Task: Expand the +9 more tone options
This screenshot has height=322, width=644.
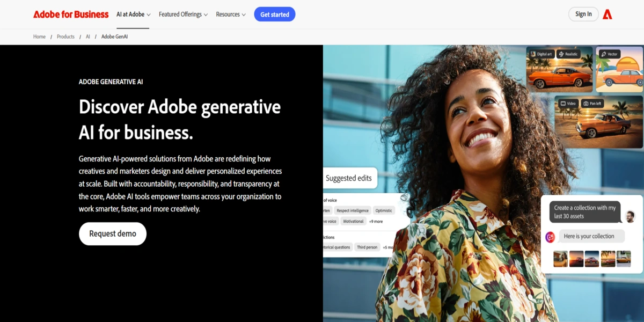Action: point(376,221)
